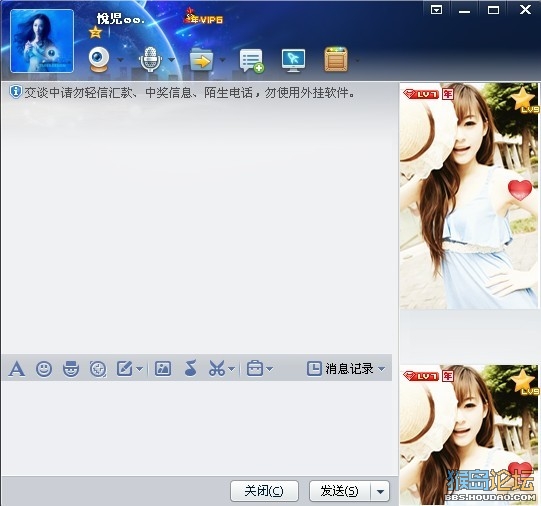Viewport: 541px width, 506px height.
Task: Expand voice call options arrow
Action: click(x=171, y=60)
